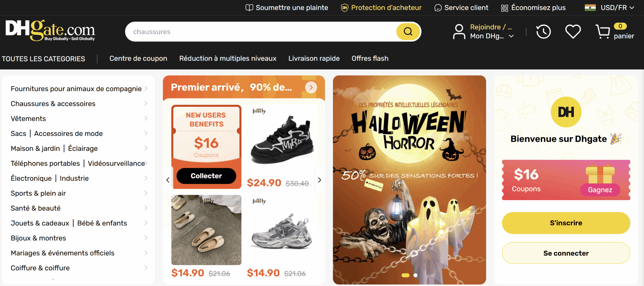Image resolution: width=644 pixels, height=286 pixels.
Task: Select the second Halloween banner carousel dot
Action: 416,275
